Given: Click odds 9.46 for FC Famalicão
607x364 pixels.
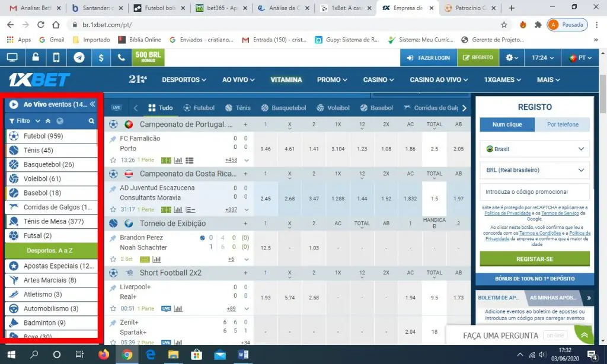Looking at the screenshot, I should [266, 149].
